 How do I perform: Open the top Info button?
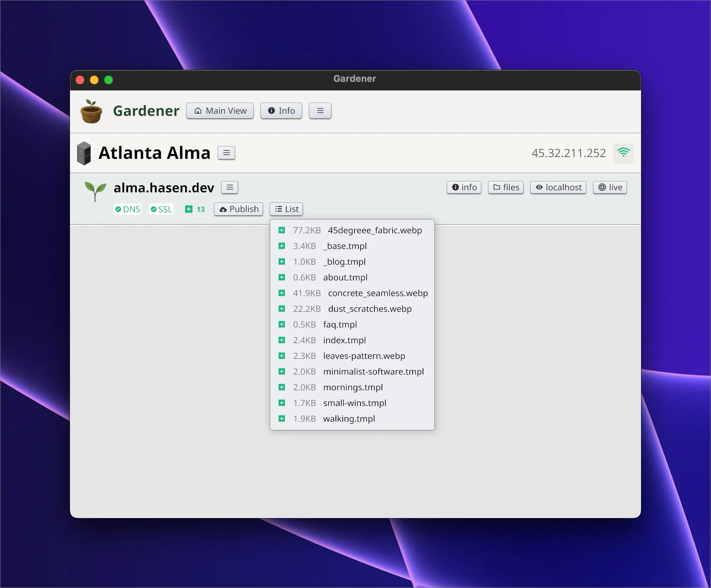click(x=281, y=111)
